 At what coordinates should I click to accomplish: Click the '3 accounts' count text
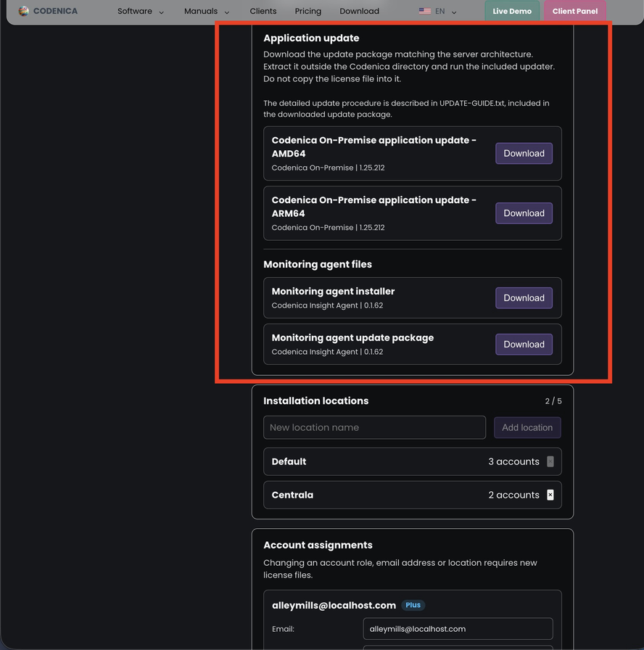(513, 461)
